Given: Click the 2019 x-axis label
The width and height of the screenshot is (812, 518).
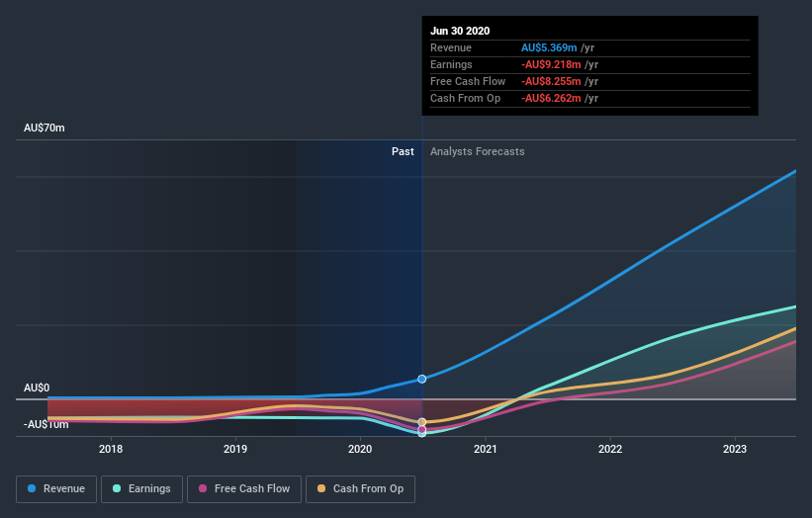Looking at the screenshot, I should [x=235, y=449].
